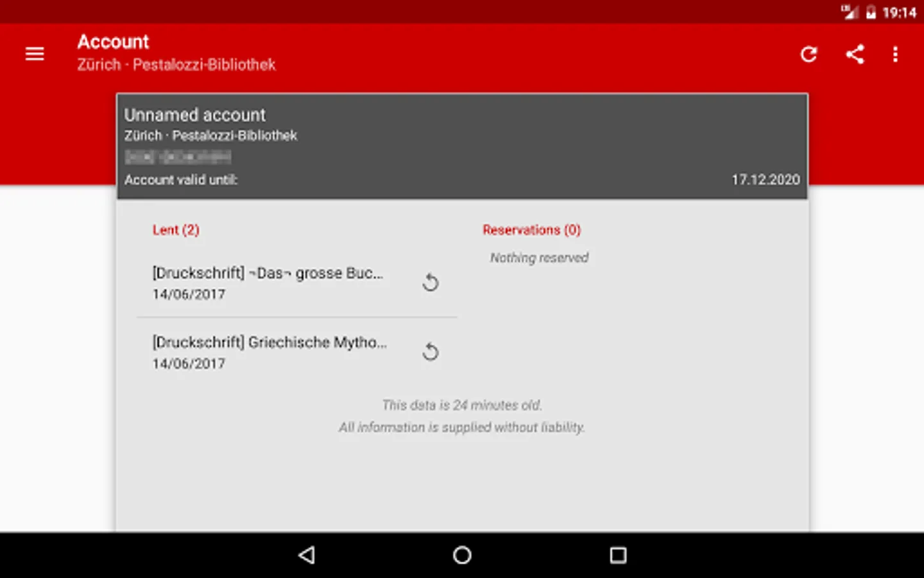
Task: Tap the 'Account' toolbar title
Action: click(x=113, y=42)
